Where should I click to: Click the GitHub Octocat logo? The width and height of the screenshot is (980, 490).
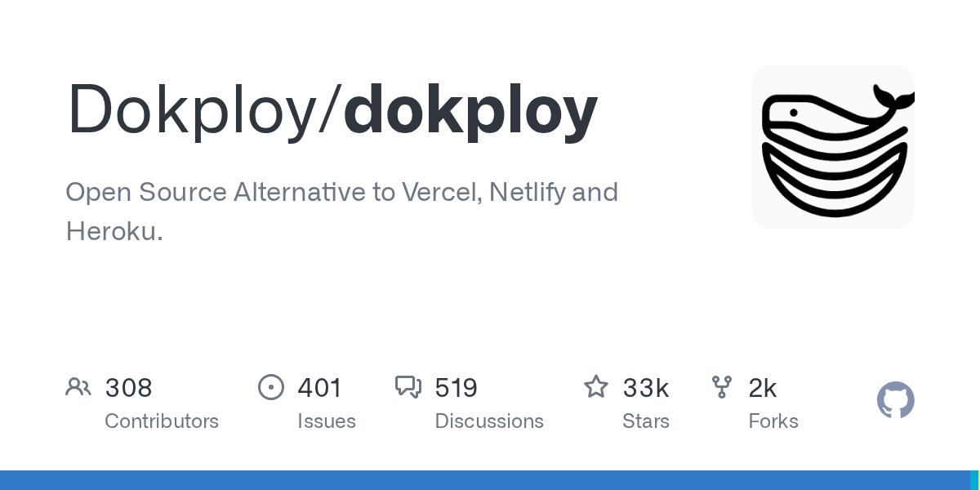click(x=895, y=400)
